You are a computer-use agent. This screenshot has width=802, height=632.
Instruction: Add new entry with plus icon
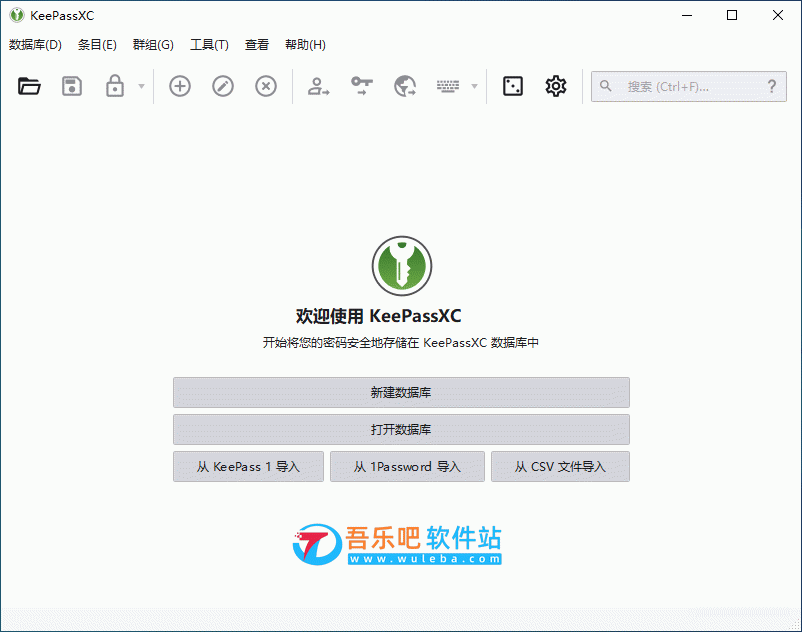[180, 86]
